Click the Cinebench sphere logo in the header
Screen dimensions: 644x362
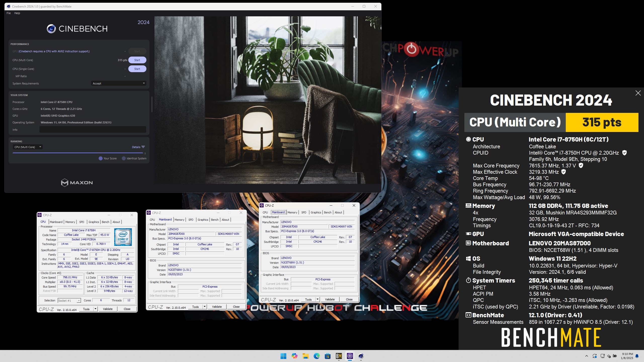(51, 29)
